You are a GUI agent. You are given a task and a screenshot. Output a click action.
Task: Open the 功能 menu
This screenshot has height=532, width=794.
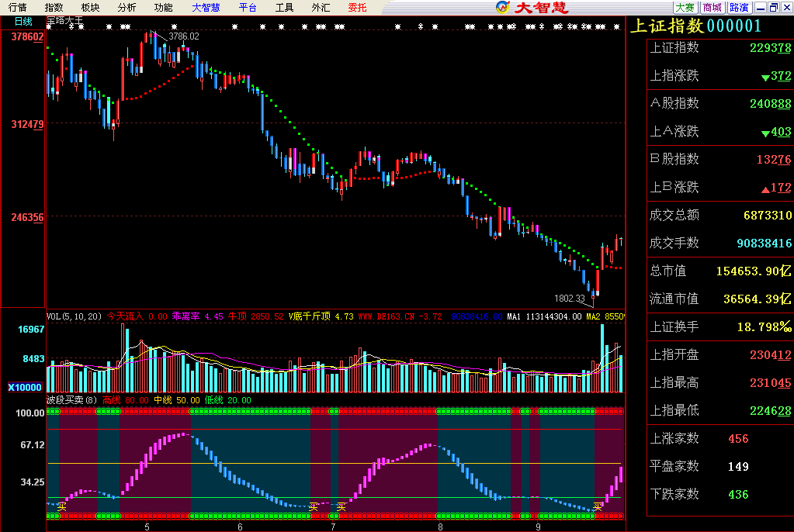(163, 7)
